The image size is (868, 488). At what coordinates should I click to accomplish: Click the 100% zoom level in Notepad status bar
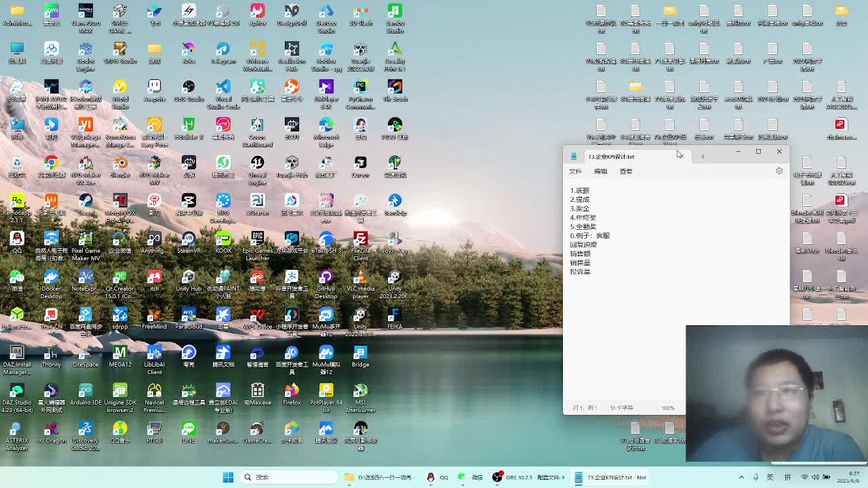coord(668,408)
